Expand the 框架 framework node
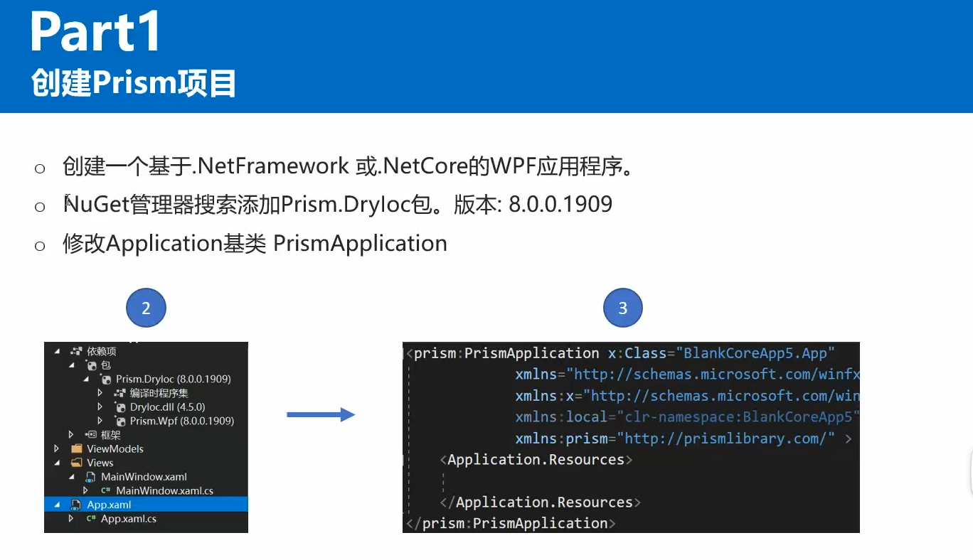The image size is (973, 560). point(71,435)
